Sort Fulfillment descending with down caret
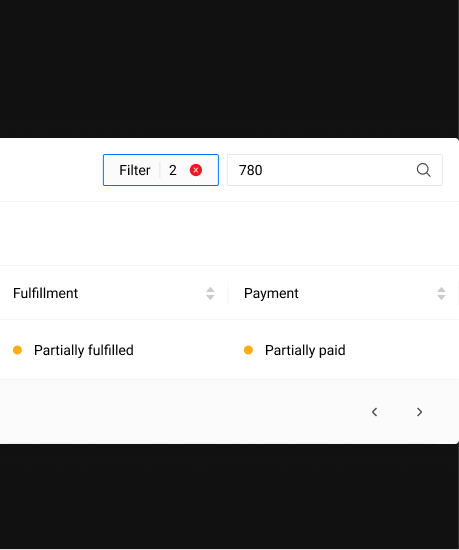Screen dimensions: 459x550 210,297
